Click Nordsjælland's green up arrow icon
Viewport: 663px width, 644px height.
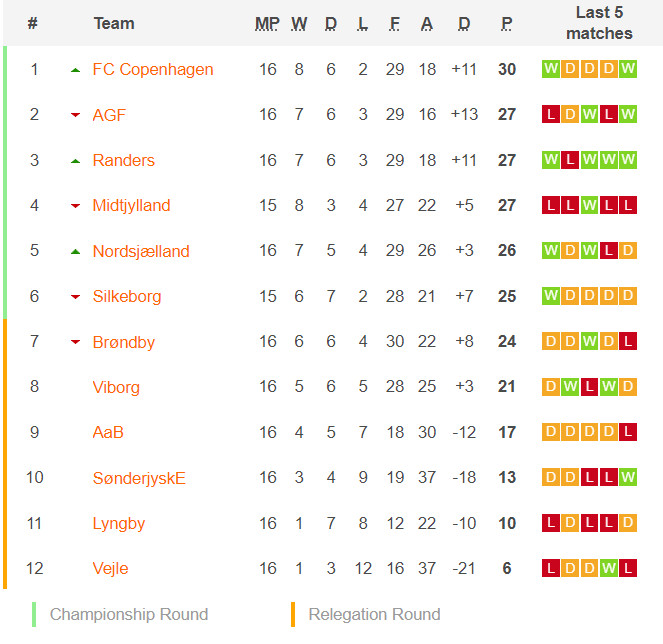(x=75, y=252)
